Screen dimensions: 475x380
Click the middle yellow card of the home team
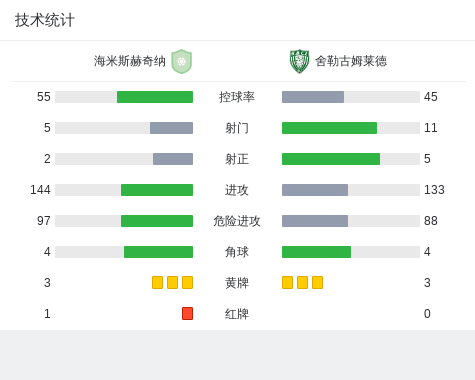pyautogui.click(x=172, y=283)
